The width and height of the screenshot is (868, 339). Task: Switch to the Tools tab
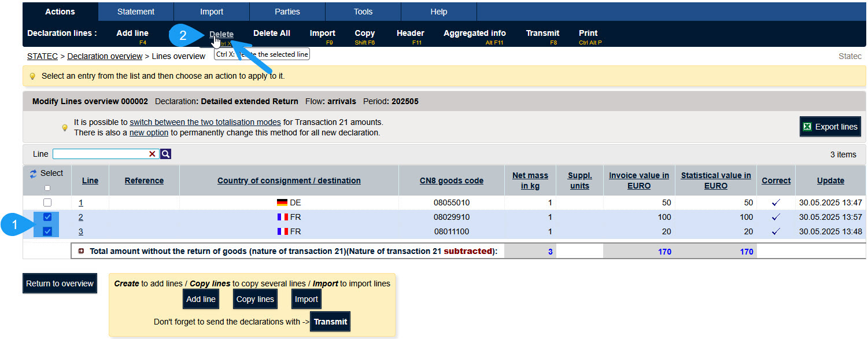363,11
